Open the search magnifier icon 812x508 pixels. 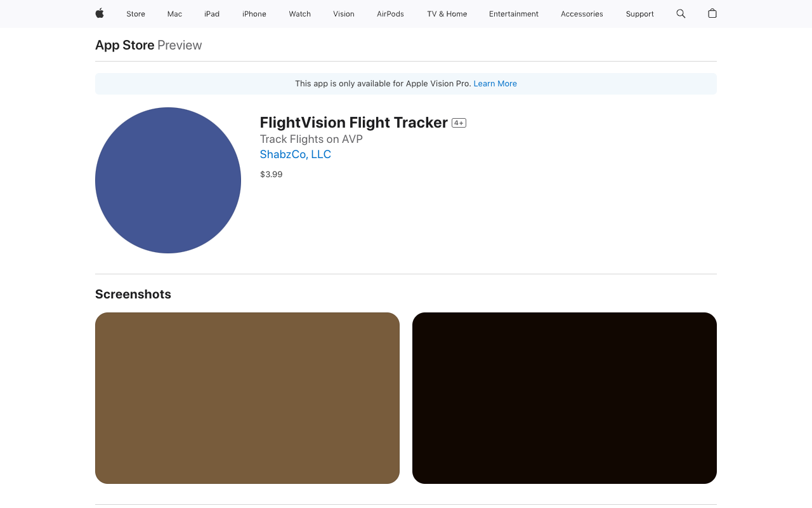[681, 13]
